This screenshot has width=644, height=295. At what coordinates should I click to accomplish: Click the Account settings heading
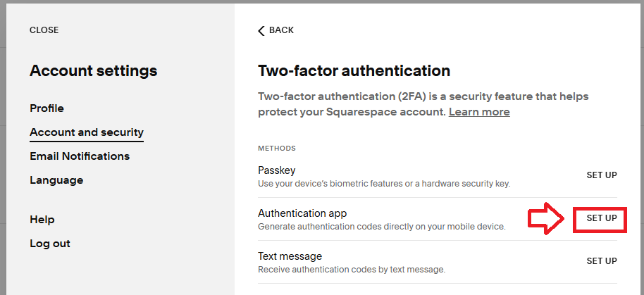[x=93, y=71]
